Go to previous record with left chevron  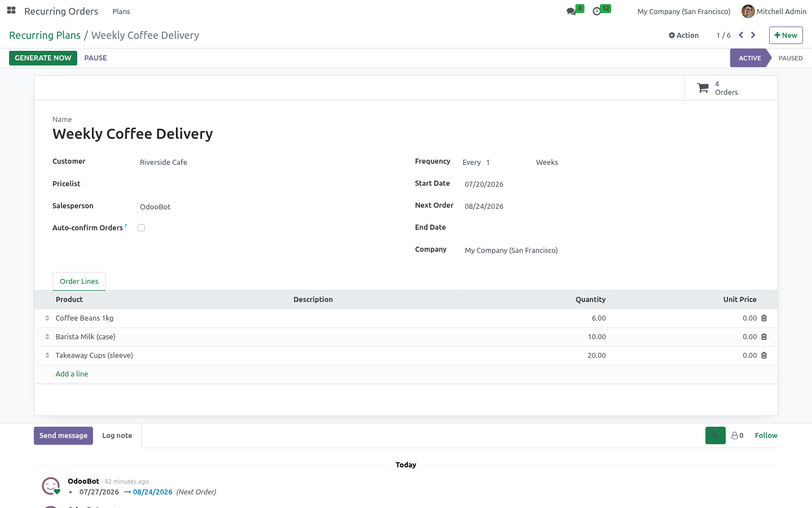point(741,35)
